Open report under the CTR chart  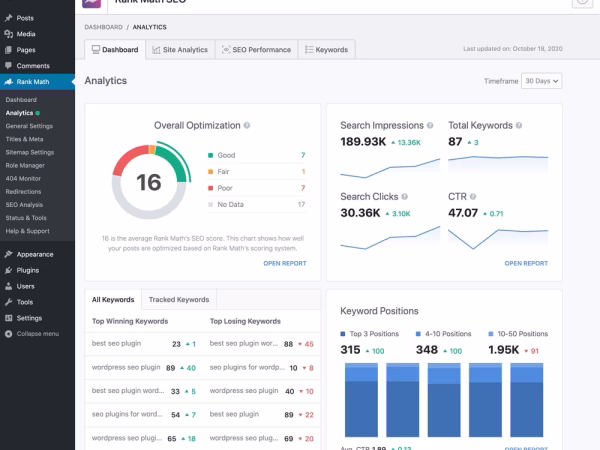[526, 263]
